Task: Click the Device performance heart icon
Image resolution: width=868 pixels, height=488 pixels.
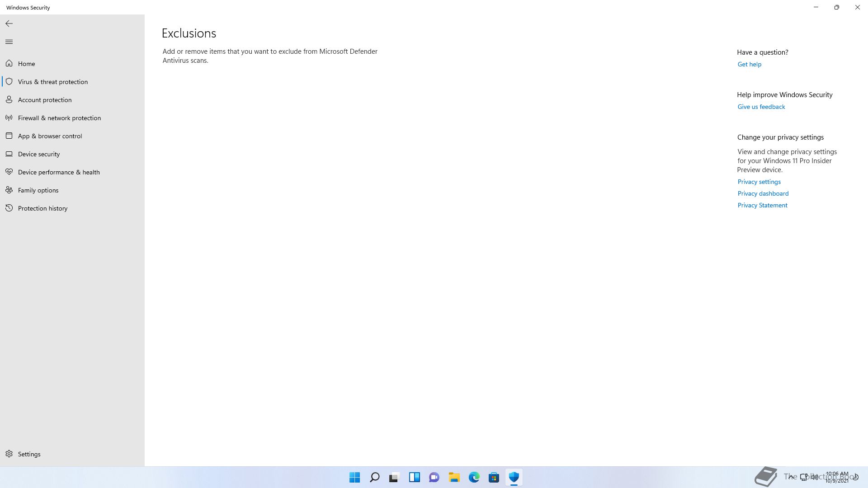Action: 9,172
